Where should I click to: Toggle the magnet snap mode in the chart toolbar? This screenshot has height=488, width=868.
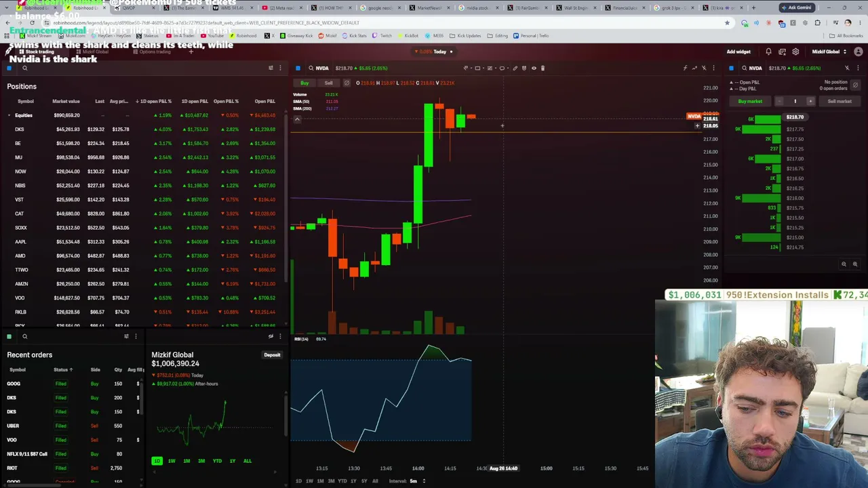(x=524, y=68)
